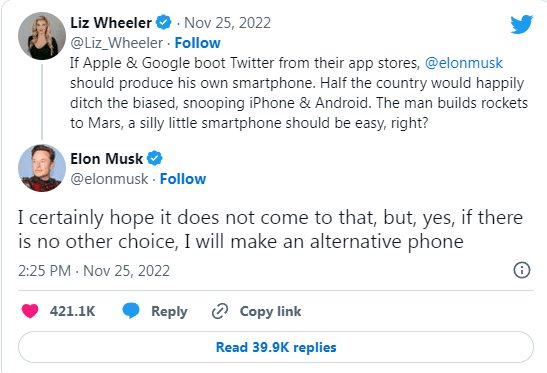The image size is (547, 373).
Task: Click the blue reply speech bubble icon
Action: pyautogui.click(x=131, y=311)
